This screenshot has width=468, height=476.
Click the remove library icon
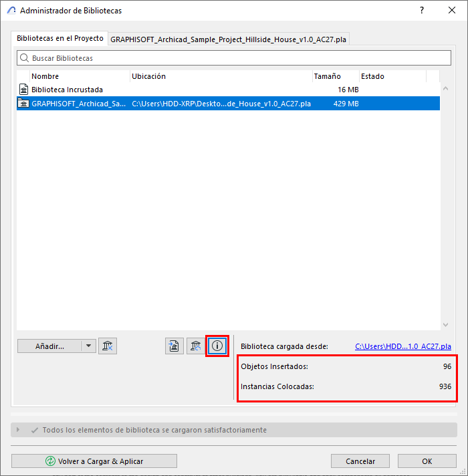[x=108, y=346]
